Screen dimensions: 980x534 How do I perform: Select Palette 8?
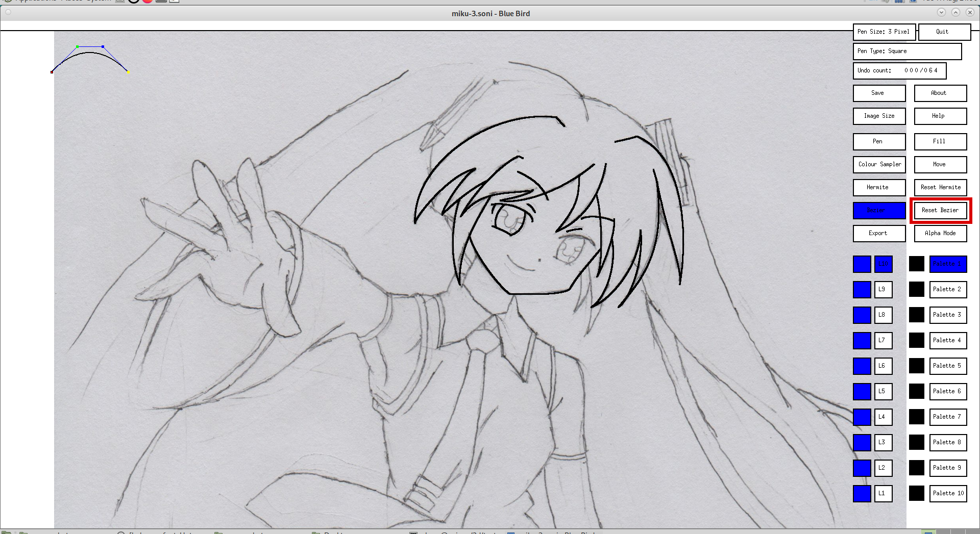pos(948,442)
